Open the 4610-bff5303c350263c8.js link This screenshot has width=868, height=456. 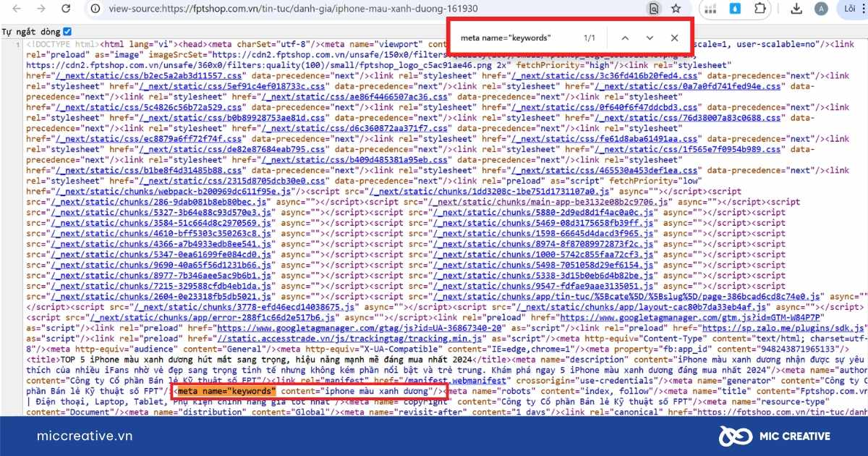pyautogui.click(x=163, y=233)
